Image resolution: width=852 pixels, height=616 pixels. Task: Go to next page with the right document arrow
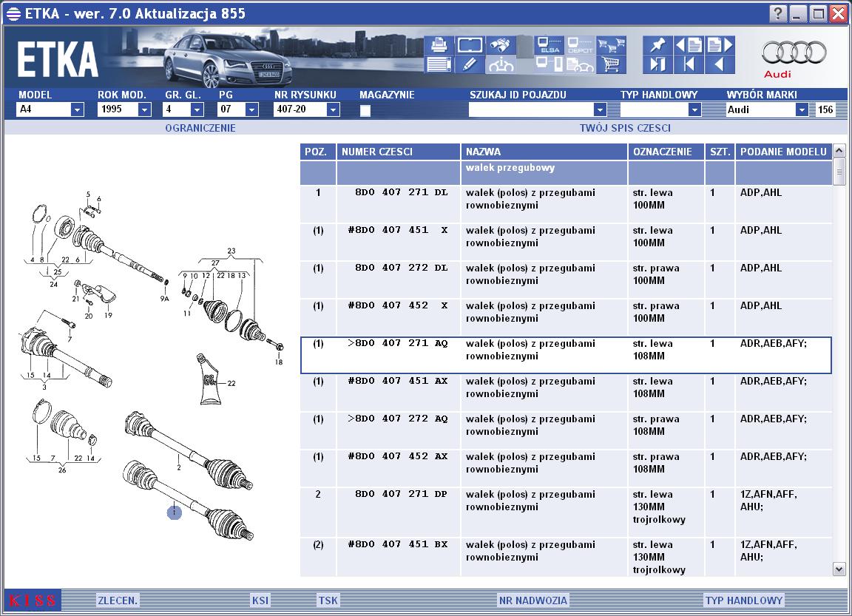click(720, 45)
